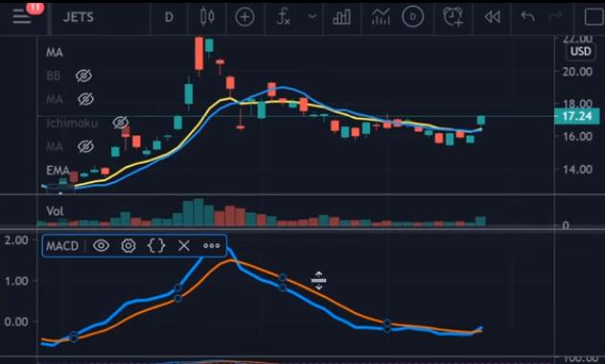Show the hidden MA indicator below BB
Viewport: 605px width, 364px height.
tap(85, 100)
